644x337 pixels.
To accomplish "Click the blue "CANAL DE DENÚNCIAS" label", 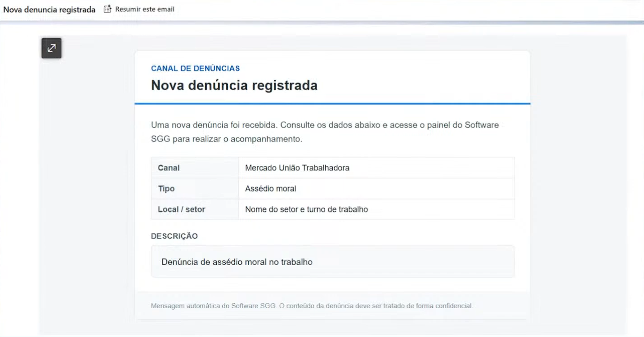I will [x=195, y=68].
